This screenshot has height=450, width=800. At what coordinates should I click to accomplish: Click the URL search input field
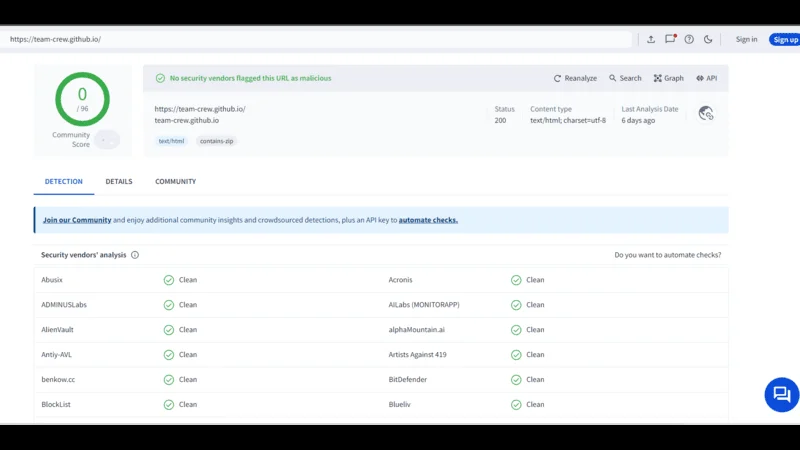320,39
